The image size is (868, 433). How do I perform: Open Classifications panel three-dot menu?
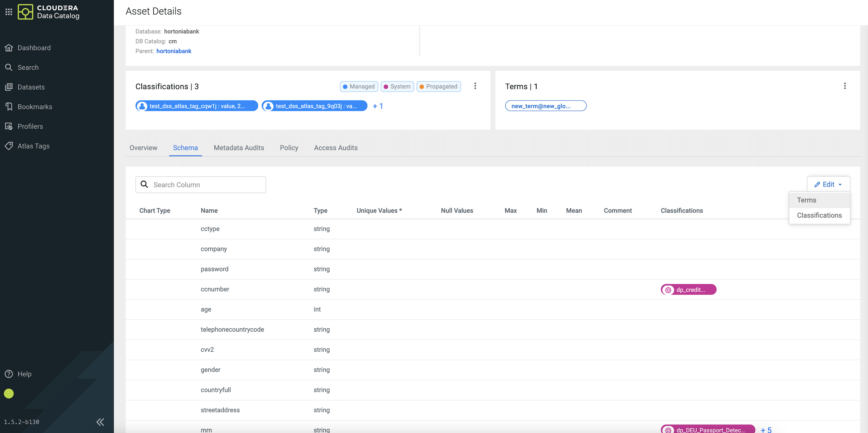(x=475, y=86)
